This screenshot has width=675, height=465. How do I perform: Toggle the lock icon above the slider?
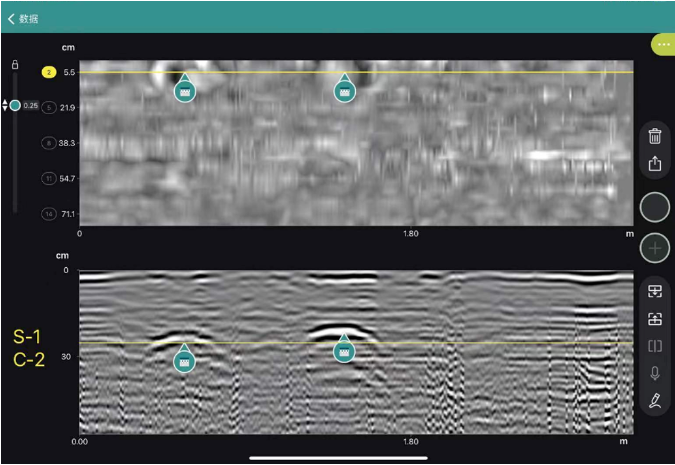pyautogui.click(x=15, y=65)
